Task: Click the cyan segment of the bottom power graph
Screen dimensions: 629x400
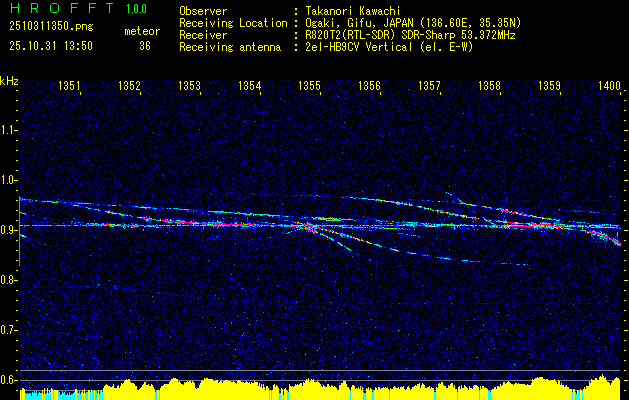Action: point(62,395)
